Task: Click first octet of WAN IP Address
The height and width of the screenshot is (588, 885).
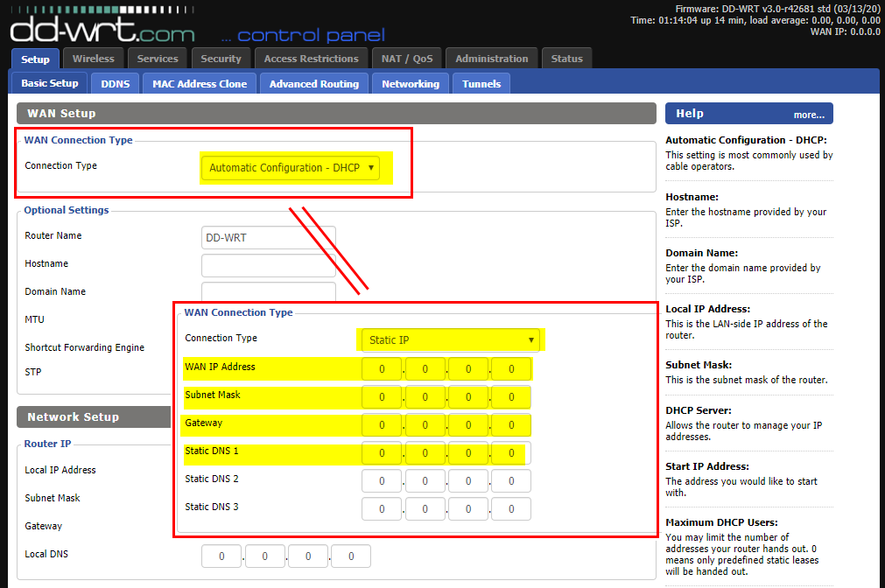Action: pos(382,369)
